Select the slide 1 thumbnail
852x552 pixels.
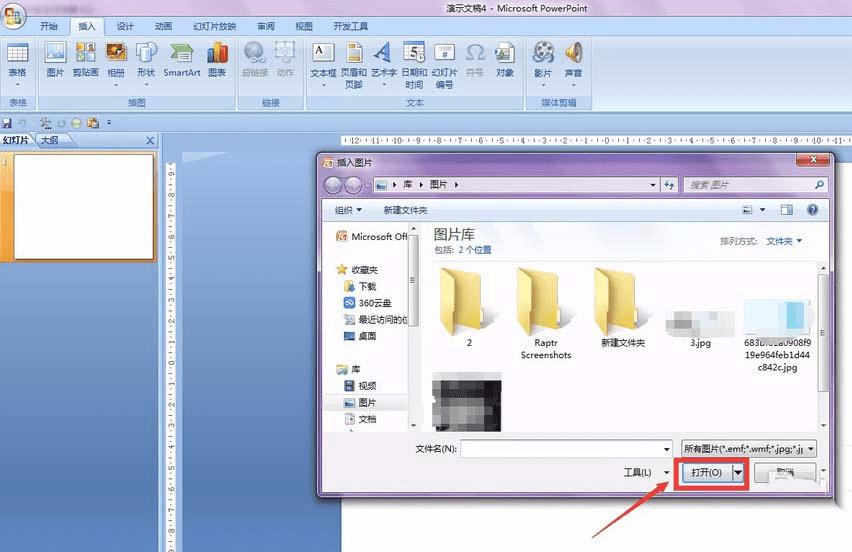click(84, 206)
